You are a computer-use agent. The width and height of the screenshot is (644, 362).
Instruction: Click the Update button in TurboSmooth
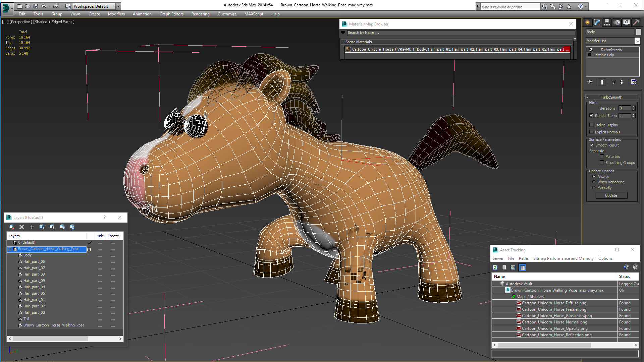coord(611,195)
